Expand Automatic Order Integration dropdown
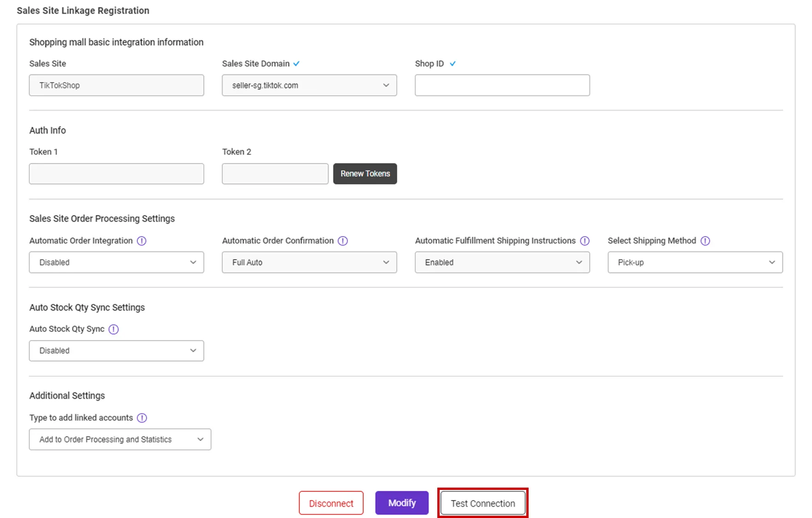812x518 pixels. (x=117, y=262)
